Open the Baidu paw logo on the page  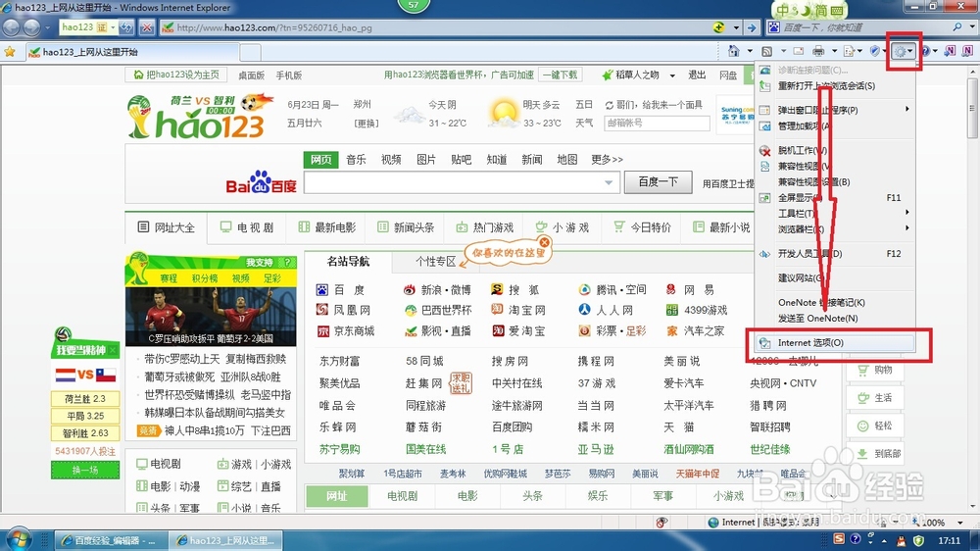262,182
